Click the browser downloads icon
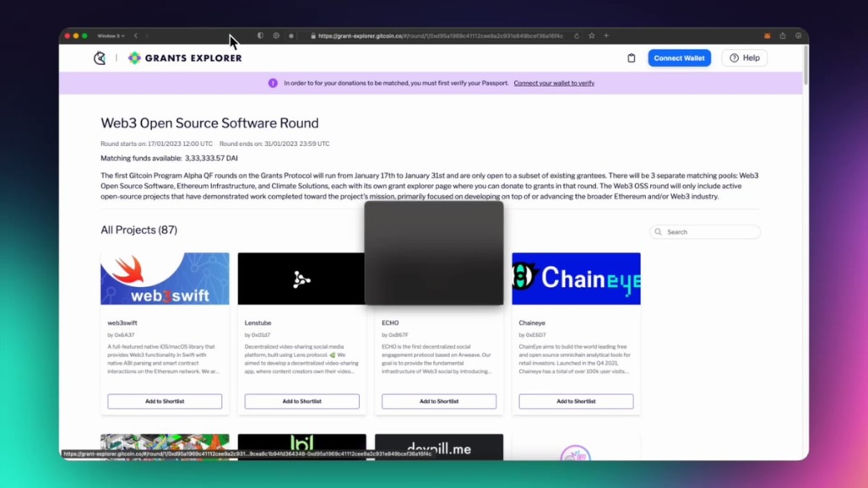The height and width of the screenshot is (488, 868). [798, 36]
